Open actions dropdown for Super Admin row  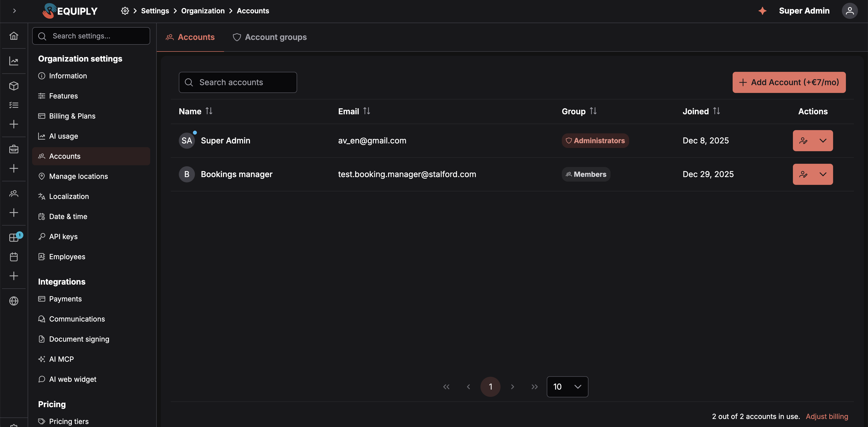823,141
